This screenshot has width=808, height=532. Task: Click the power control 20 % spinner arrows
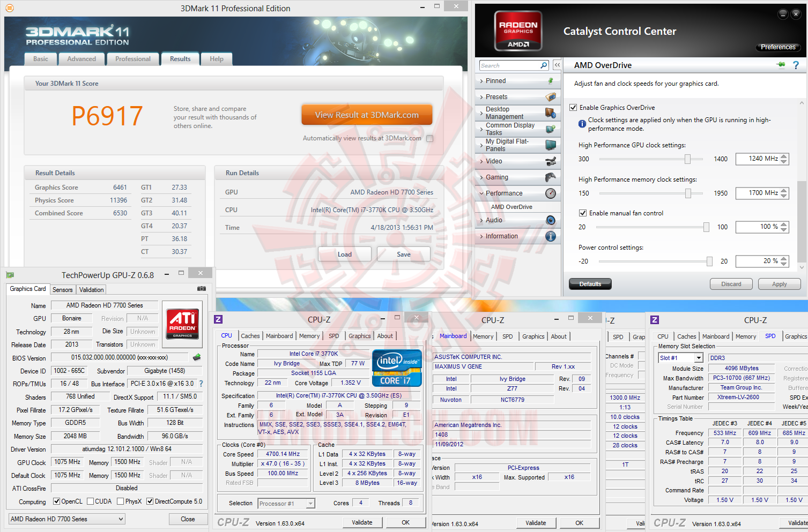[x=784, y=261]
